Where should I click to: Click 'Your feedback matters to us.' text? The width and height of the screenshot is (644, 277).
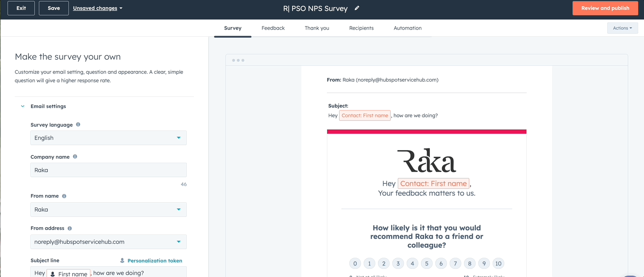(x=427, y=193)
